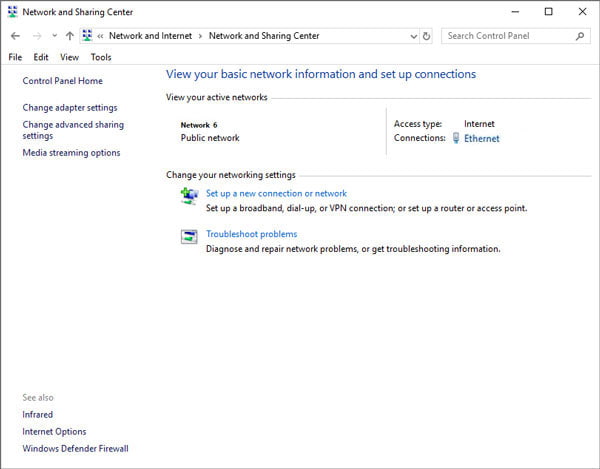Go up one level with Up arrow

[x=70, y=36]
